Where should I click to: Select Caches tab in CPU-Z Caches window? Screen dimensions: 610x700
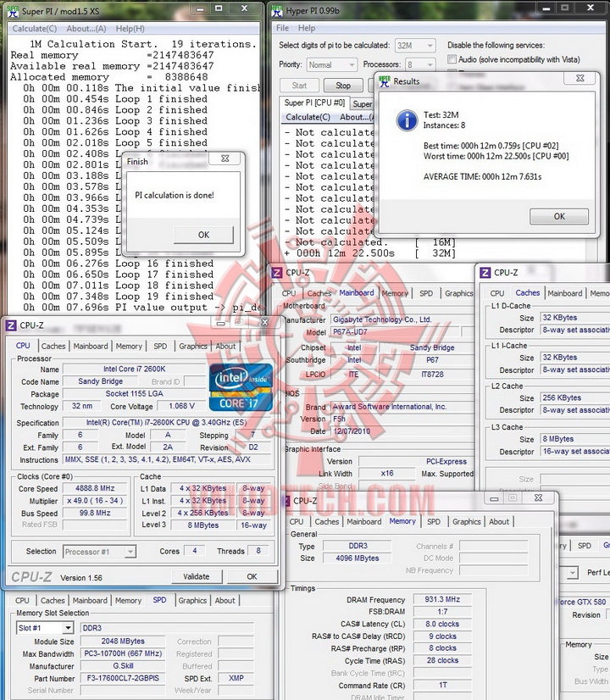(528, 293)
